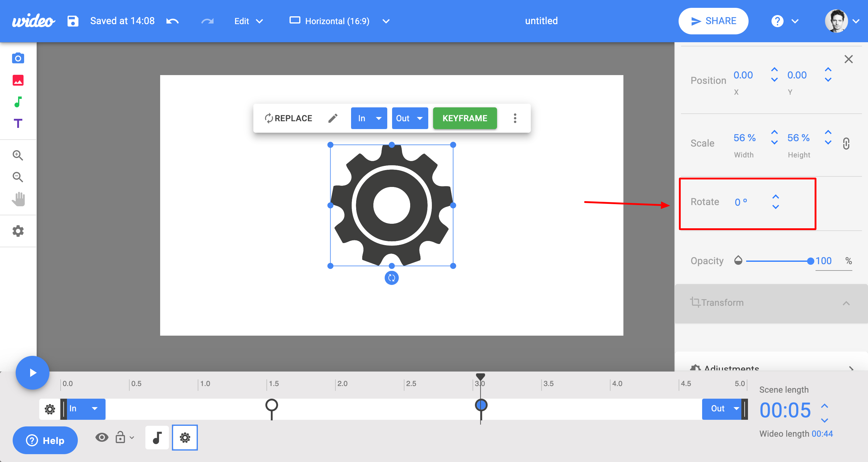
Task: Open the camera scenes tool in sidebar
Action: pyautogui.click(x=18, y=58)
